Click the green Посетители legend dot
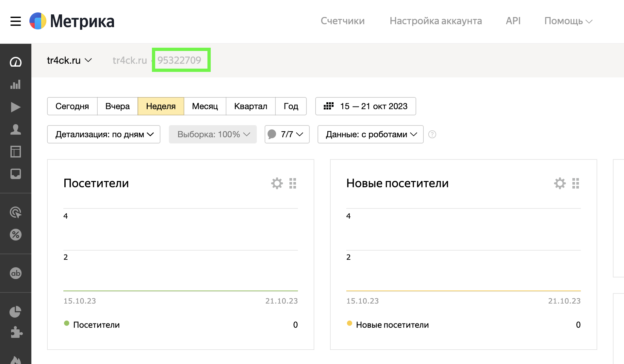This screenshot has height=364, width=624. 67,323
